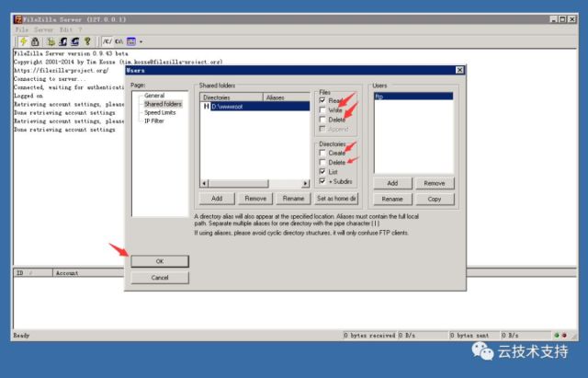Viewport: 588px width, 378px height.
Task: Toggle the Read files checkbox
Action: click(x=322, y=100)
